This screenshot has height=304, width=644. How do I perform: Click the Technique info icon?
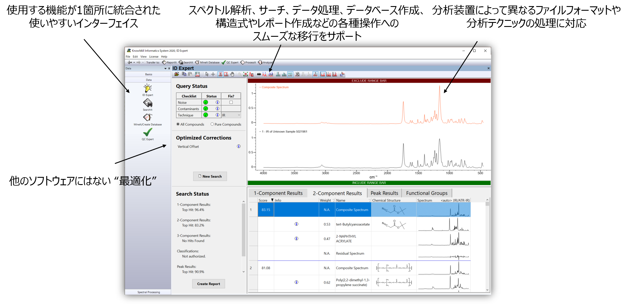[217, 115]
